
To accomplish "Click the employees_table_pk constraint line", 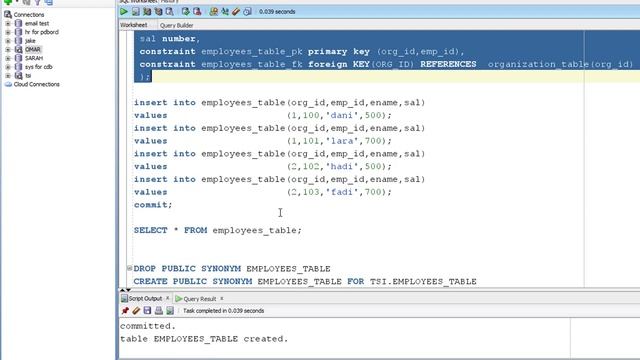I will (302, 51).
